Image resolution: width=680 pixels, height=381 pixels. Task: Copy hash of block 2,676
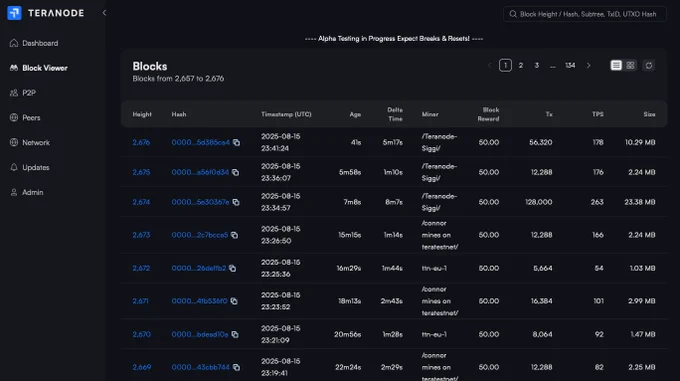(x=236, y=142)
